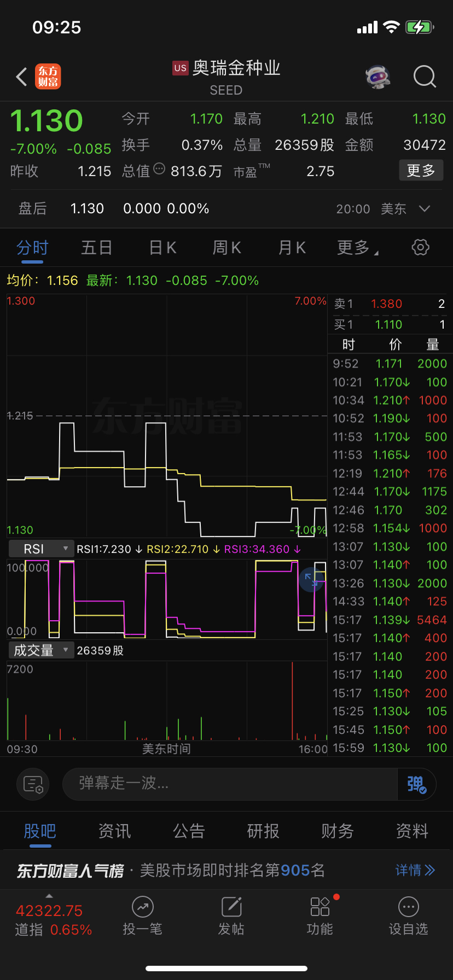453x980 pixels.
Task: Tap the 弹幕走一波 input field
Action: click(x=230, y=784)
